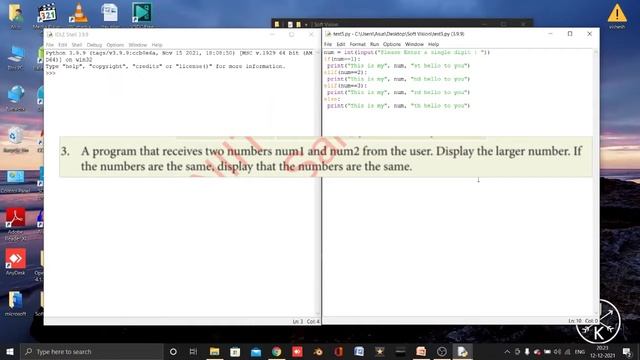Click the Soft Vision window title bar behind
Screen dimensions: 640x360
(x=402, y=24)
